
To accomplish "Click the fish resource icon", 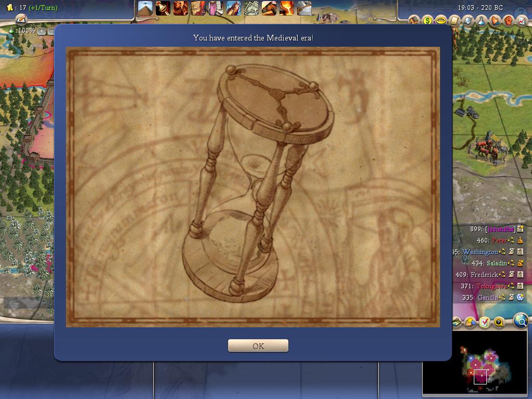I will point(233,8).
